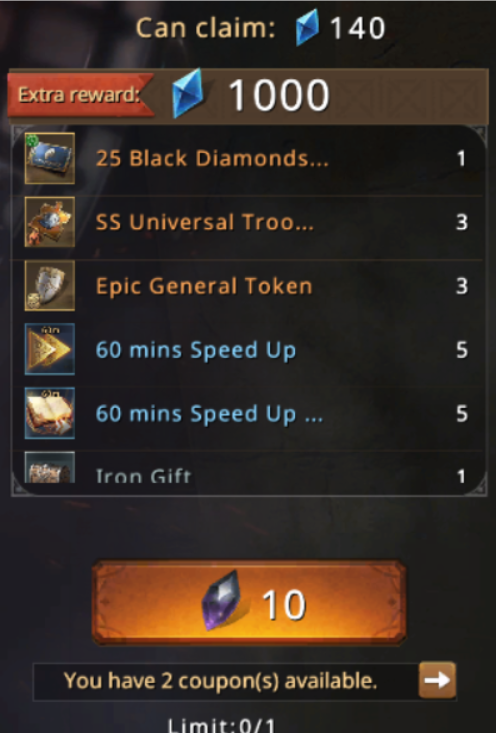Image resolution: width=496 pixels, height=733 pixels.
Task: Open the coupons arrow button
Action: click(437, 680)
